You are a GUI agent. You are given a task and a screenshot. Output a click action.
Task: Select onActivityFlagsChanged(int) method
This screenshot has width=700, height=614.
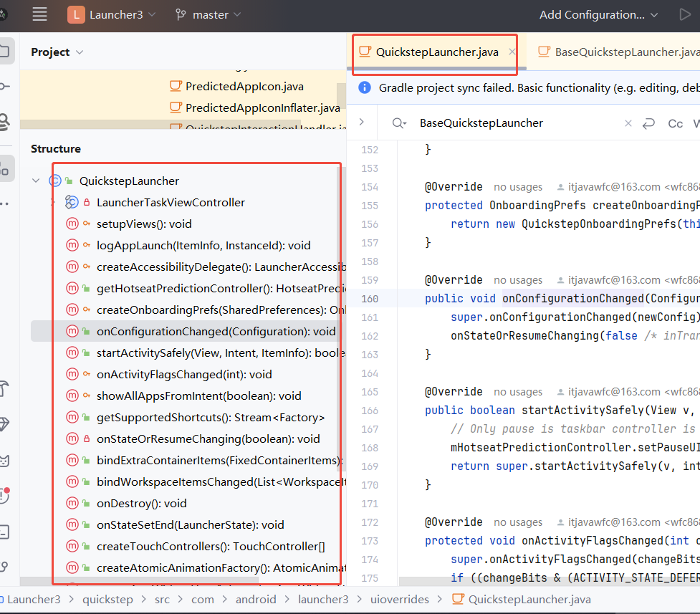[184, 374]
